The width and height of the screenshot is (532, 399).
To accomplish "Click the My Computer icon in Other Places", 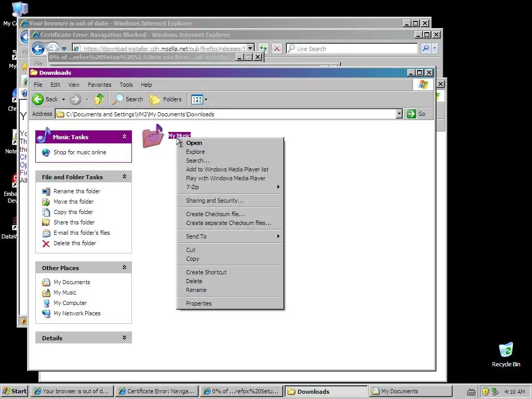I will [46, 303].
